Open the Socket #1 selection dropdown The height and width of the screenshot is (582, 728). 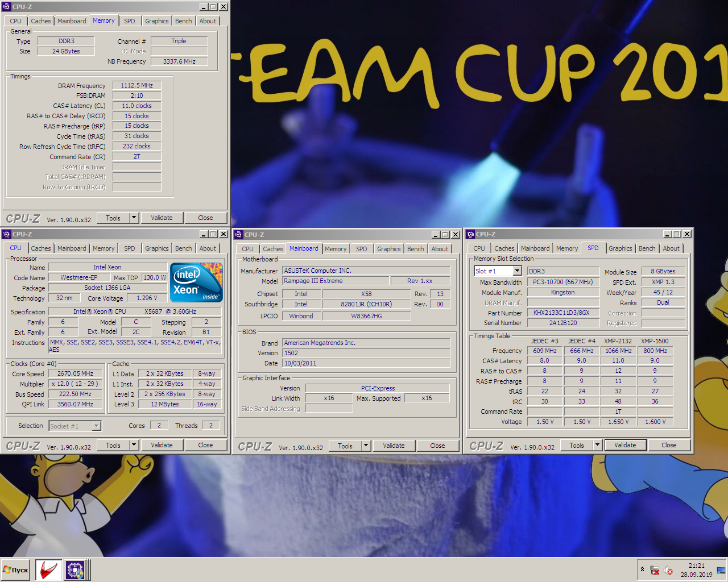click(96, 426)
